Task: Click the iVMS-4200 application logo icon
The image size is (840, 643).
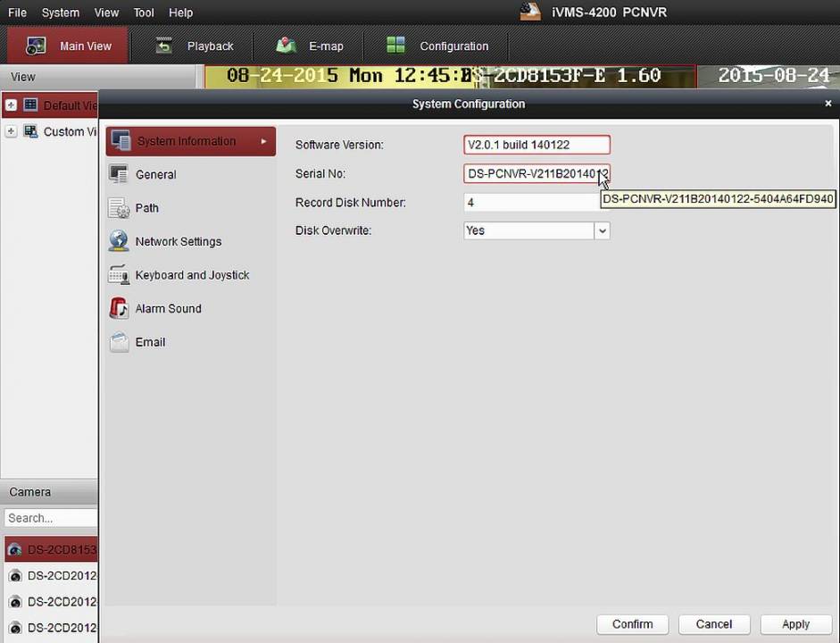Action: coord(530,12)
